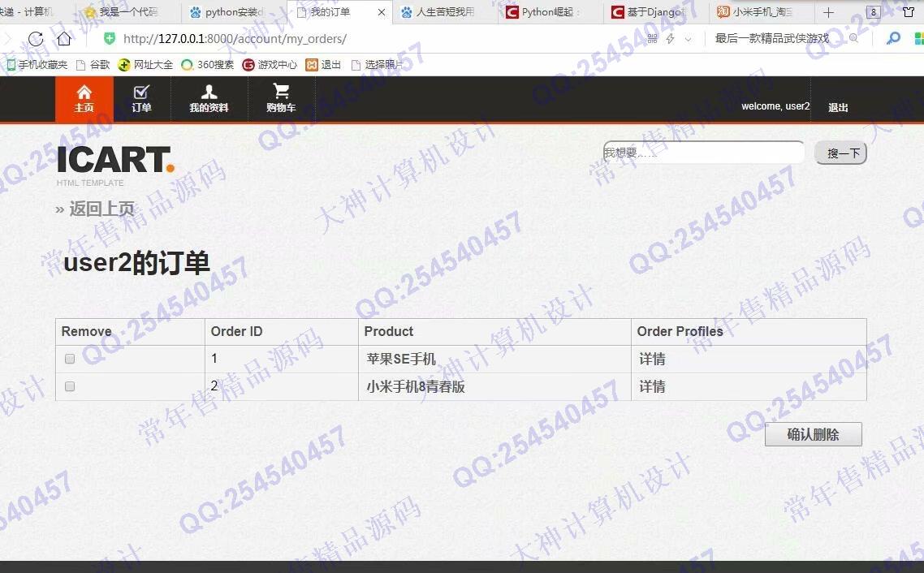Click the welcome, user2 text
The width and height of the screenshot is (924, 573).
[775, 106]
